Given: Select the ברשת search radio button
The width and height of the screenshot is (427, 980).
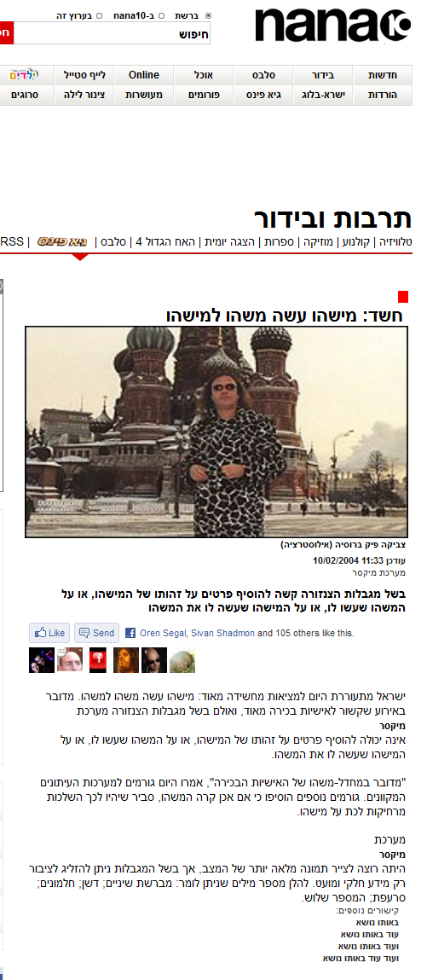Looking at the screenshot, I should coord(208,15).
